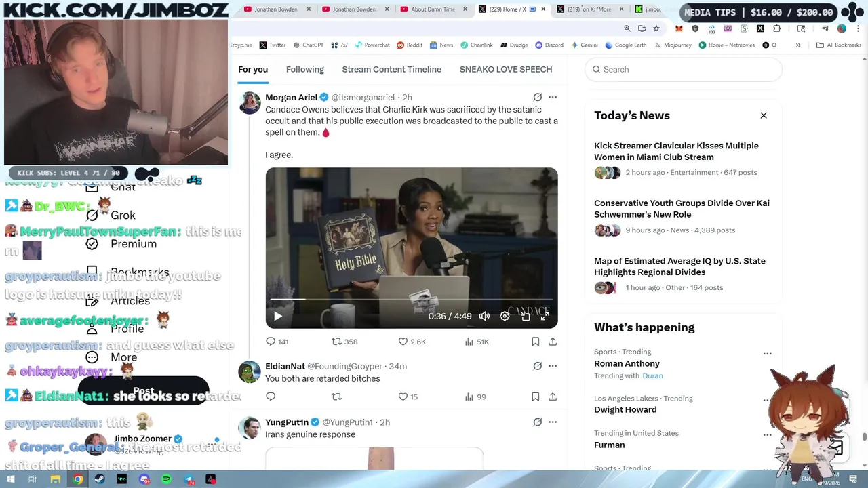Open the Roman Anthony trend

point(627,364)
